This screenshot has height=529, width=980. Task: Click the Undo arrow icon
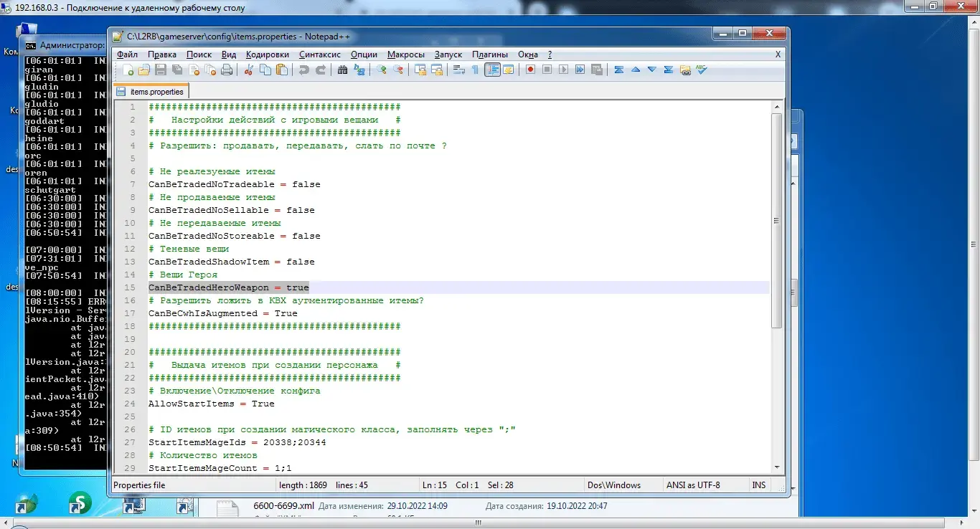[x=304, y=70]
